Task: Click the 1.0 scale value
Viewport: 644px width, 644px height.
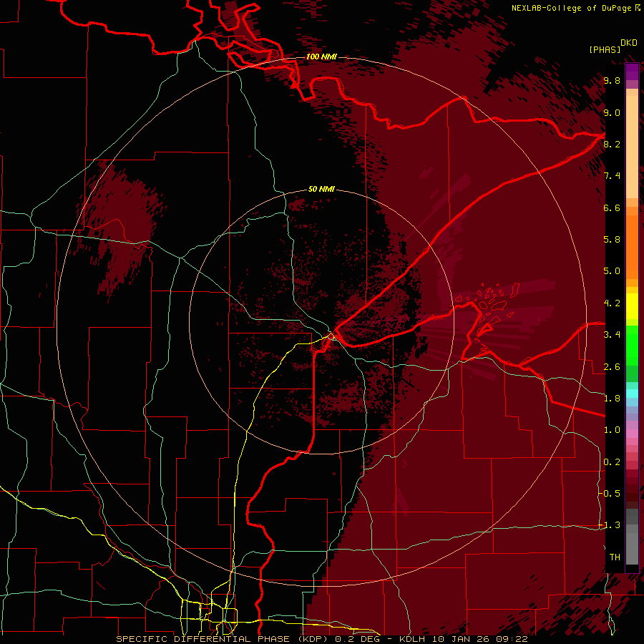Action: (x=612, y=430)
